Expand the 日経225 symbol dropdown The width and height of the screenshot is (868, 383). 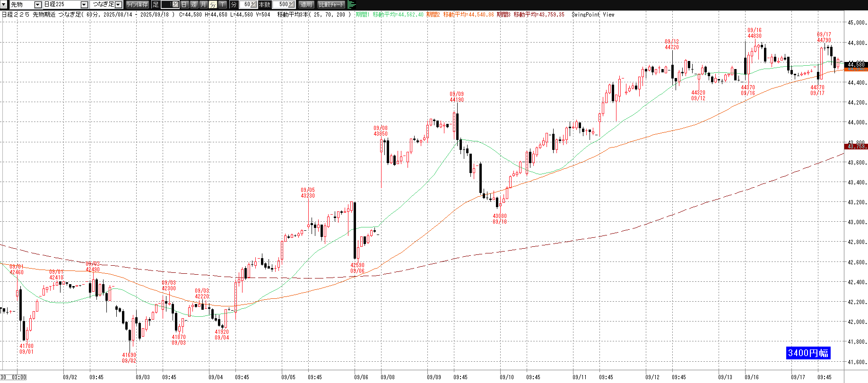pyautogui.click(x=84, y=5)
